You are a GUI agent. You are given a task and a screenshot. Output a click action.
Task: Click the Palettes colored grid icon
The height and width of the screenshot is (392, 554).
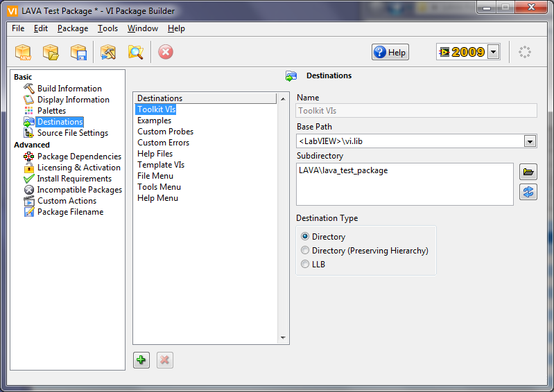pos(28,111)
